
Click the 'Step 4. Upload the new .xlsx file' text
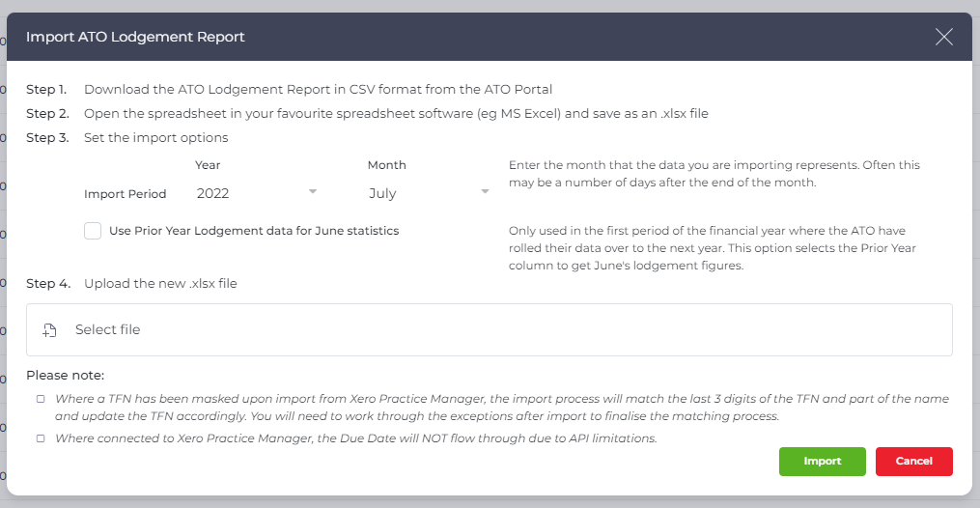click(x=132, y=284)
